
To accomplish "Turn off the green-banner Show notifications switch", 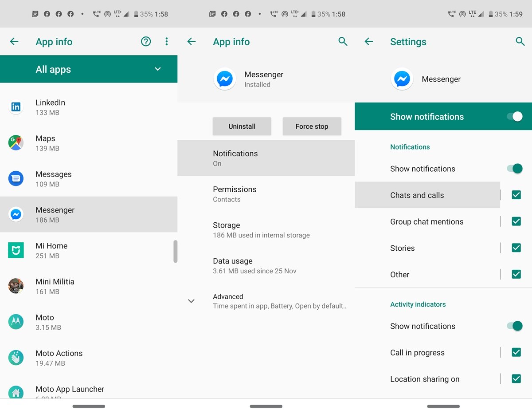I will click(x=514, y=117).
